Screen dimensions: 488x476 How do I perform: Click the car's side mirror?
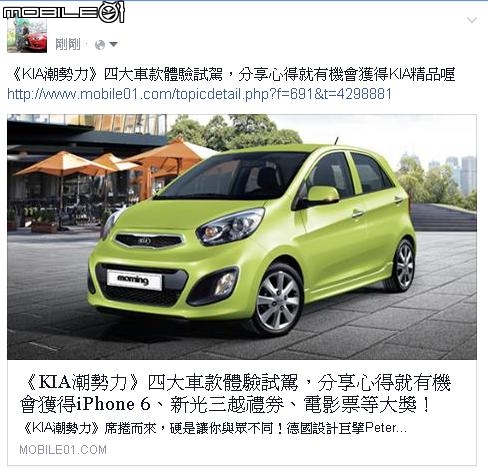322,195
